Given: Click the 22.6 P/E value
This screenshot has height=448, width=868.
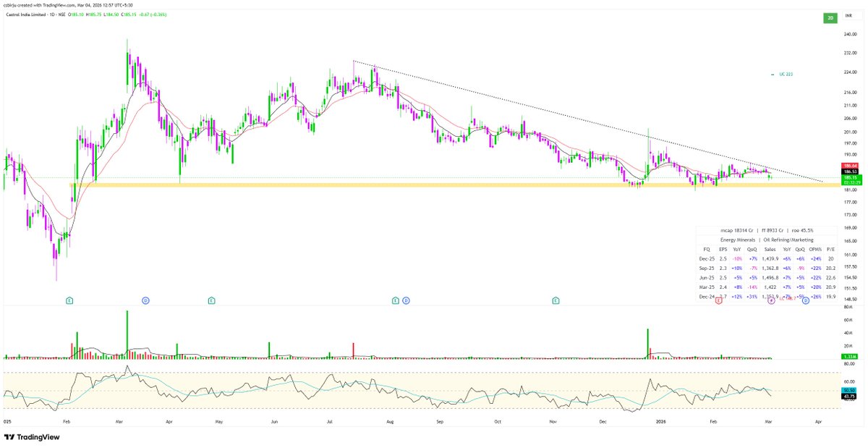Looking at the screenshot, I should coord(830,278).
